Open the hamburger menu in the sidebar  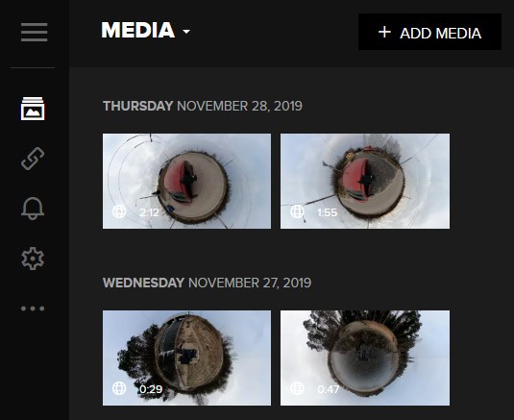click(34, 32)
